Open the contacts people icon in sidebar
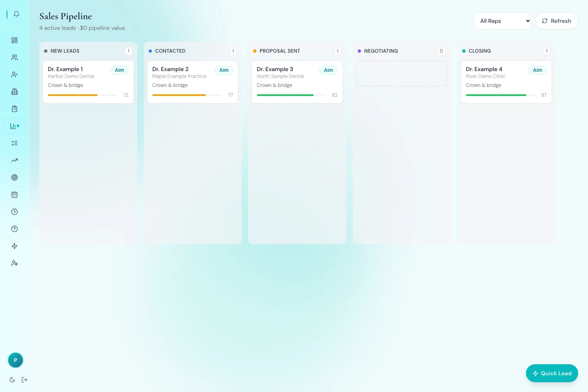 click(15, 57)
